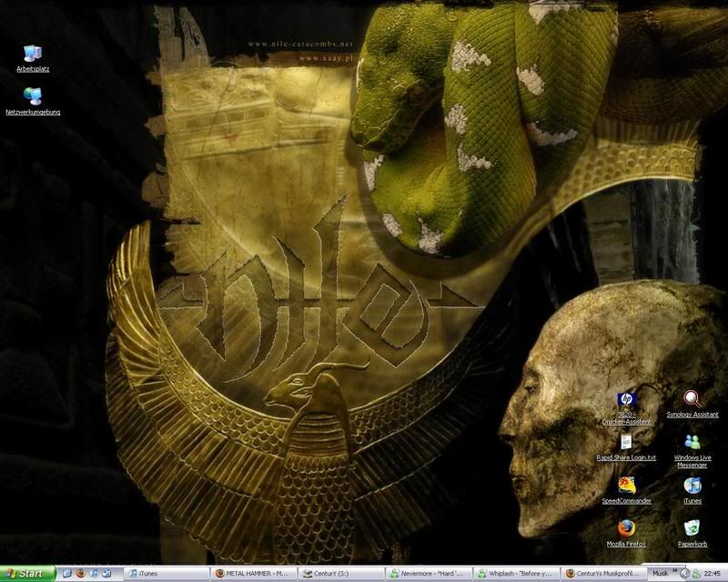This screenshot has width=728, height=582.
Task: Open the Arbeitsplatz desktop icon
Action: pyautogui.click(x=33, y=58)
